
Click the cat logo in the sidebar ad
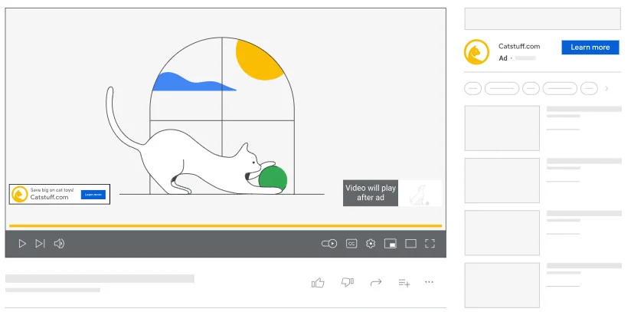(476, 52)
